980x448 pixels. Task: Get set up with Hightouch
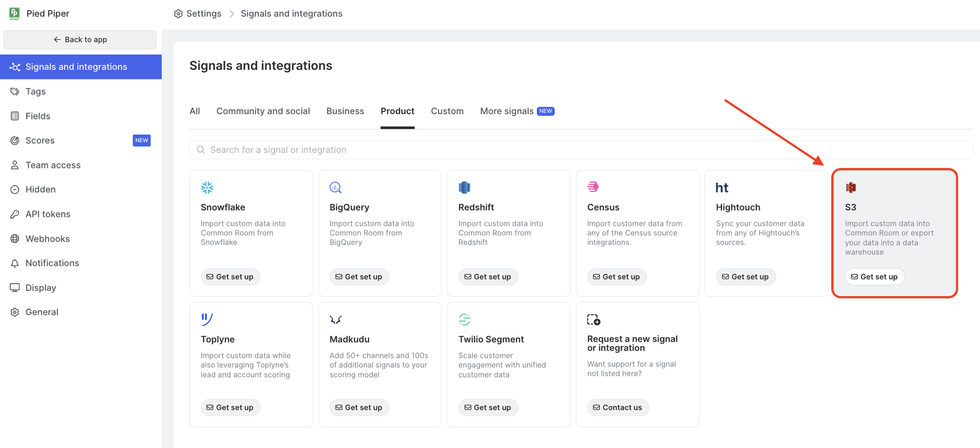coord(746,277)
